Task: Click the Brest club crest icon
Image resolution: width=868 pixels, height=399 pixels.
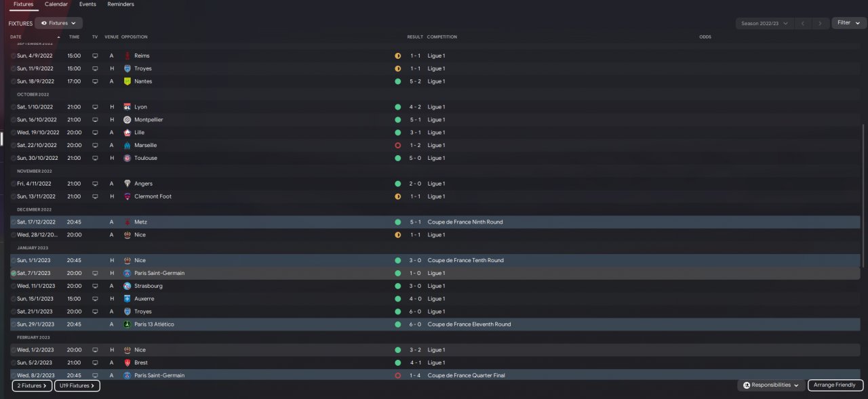Action: pos(127,362)
